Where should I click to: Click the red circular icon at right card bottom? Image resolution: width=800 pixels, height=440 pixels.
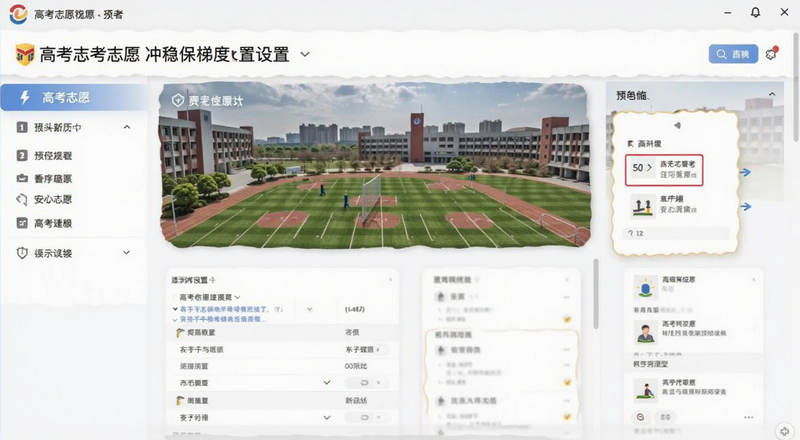click(640, 417)
